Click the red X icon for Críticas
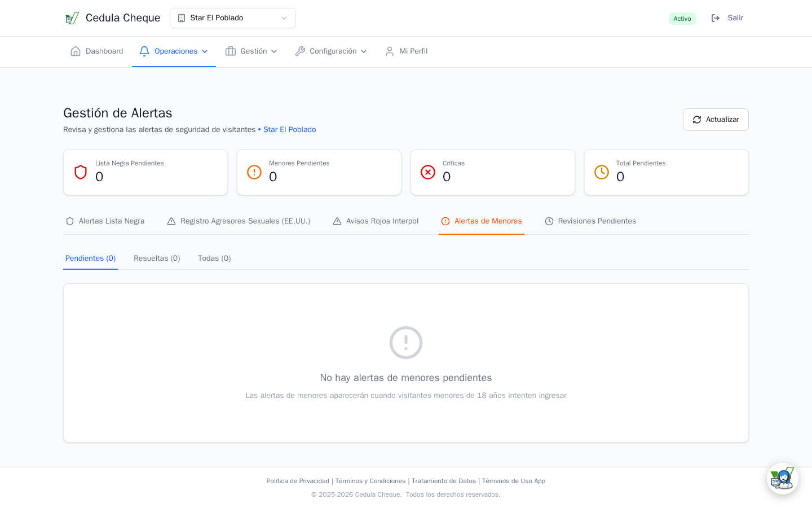The image size is (812, 508). pyautogui.click(x=428, y=172)
